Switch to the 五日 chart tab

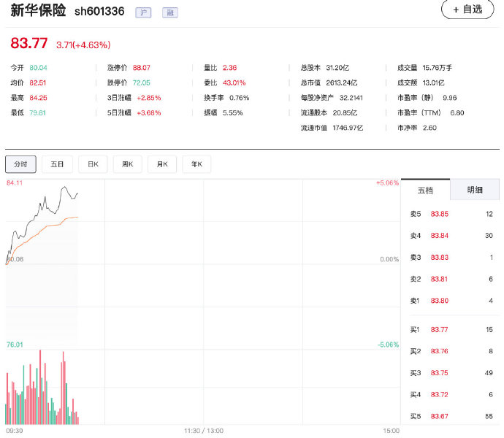pos(57,164)
